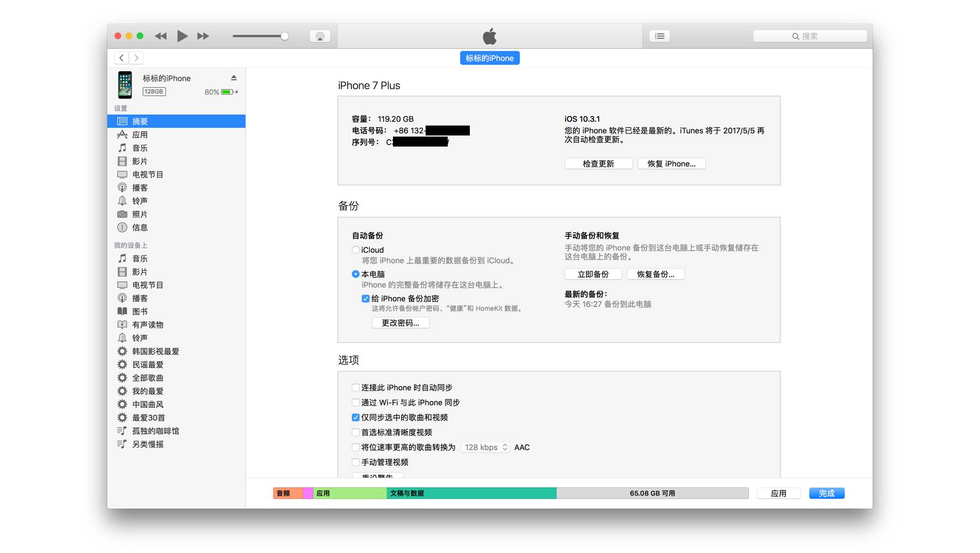Click 立即备份 button
Screen dimensions: 980x553
(593, 274)
